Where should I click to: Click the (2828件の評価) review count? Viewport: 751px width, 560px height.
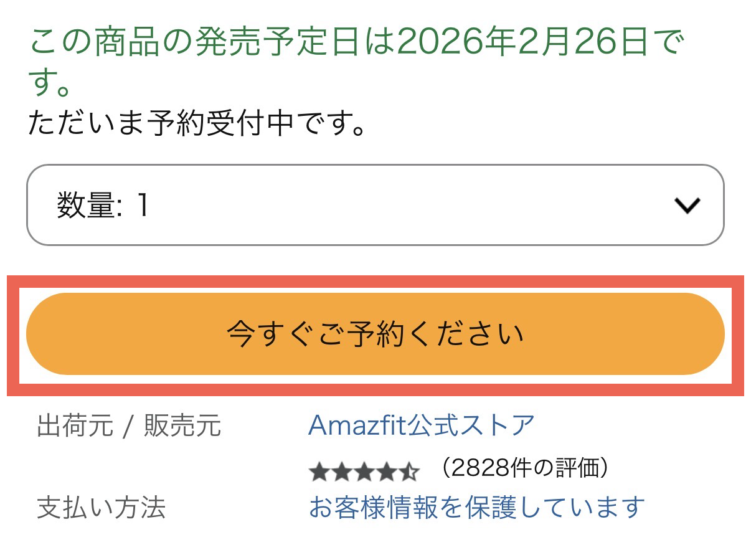[524, 468]
